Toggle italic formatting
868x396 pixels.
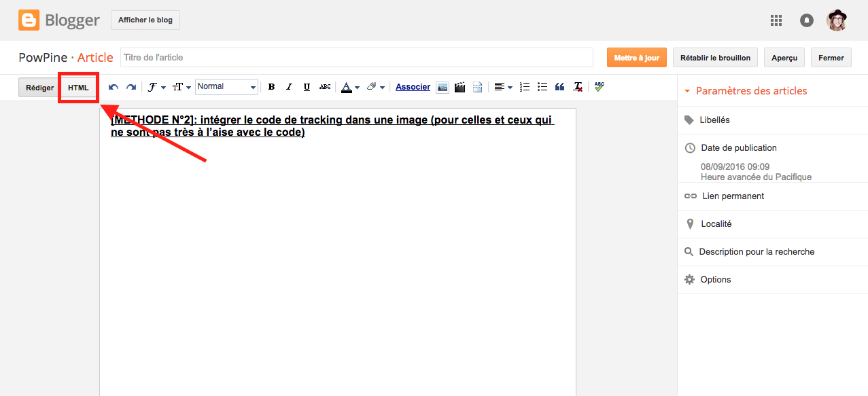pyautogui.click(x=289, y=87)
